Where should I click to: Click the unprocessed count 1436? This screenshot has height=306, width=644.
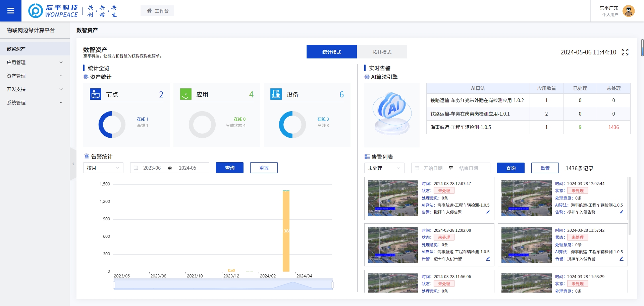(x=613, y=127)
